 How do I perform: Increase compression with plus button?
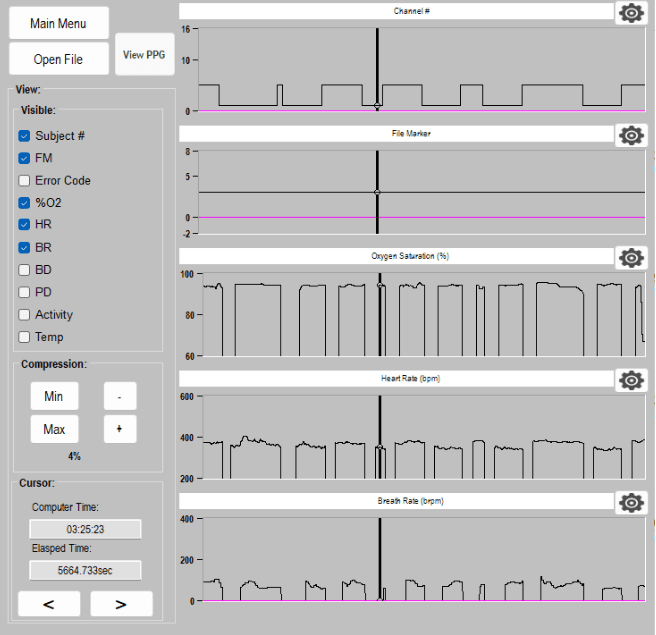pyautogui.click(x=120, y=429)
